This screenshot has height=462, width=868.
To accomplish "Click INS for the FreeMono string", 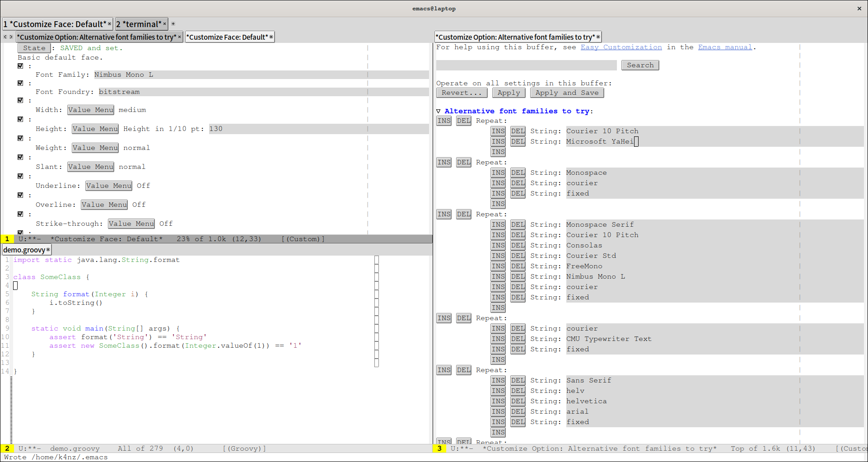I will click(498, 266).
